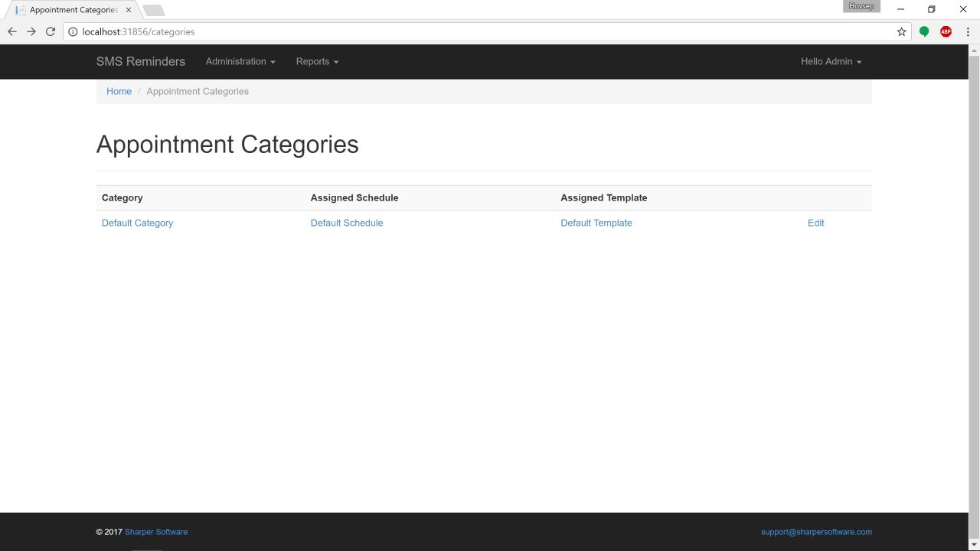Viewport: 980px width, 551px height.
Task: Open the Default Template link
Action: click(596, 223)
